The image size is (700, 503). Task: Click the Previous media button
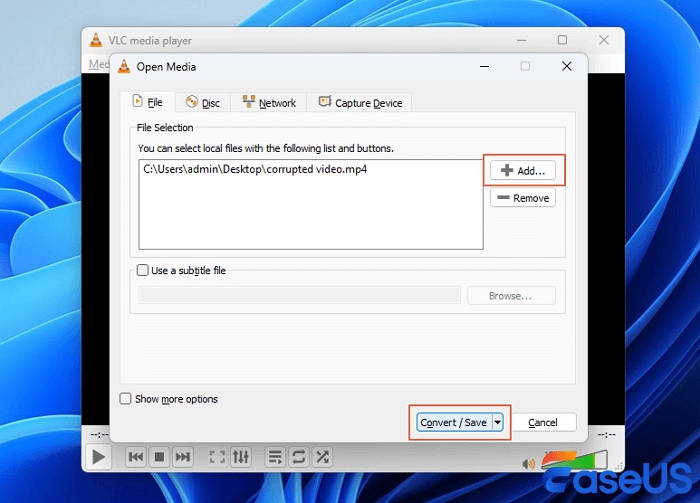click(x=136, y=457)
